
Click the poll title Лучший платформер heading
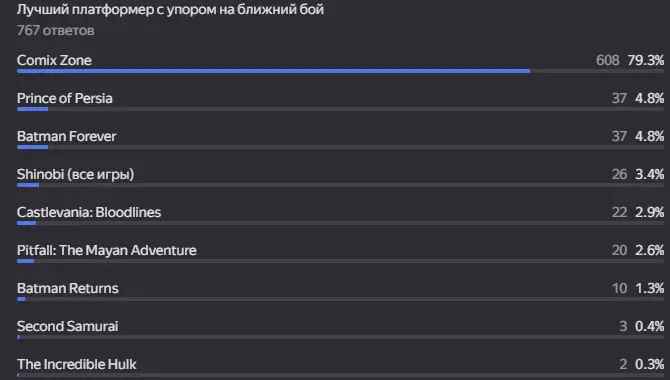point(170,9)
